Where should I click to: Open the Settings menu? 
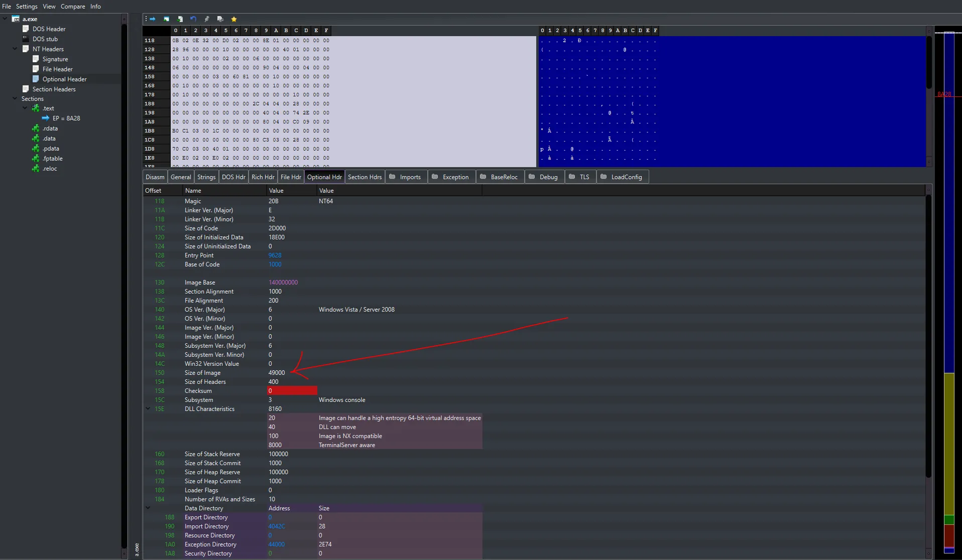click(26, 6)
